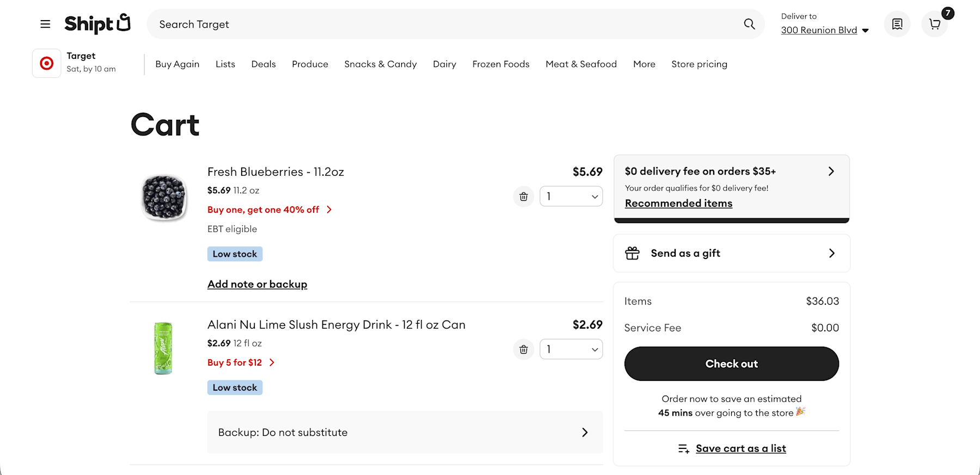Open the hamburger navigation menu
The image size is (980, 475).
pyautogui.click(x=45, y=24)
